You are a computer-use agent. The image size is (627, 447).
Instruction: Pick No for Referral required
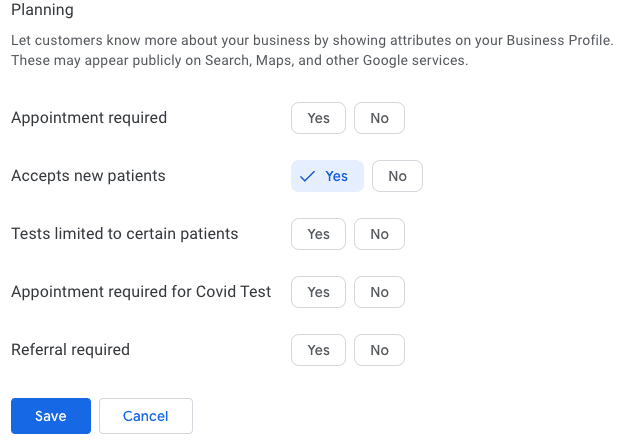[x=379, y=350]
